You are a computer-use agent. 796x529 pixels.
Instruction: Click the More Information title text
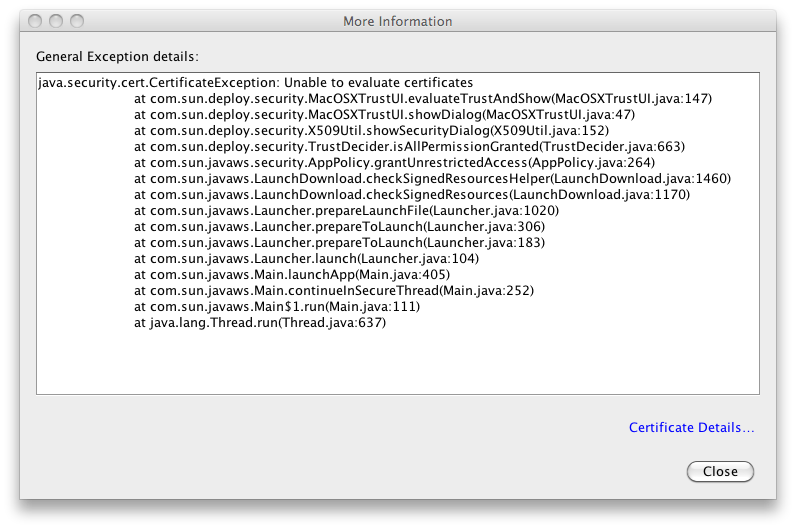click(x=397, y=21)
